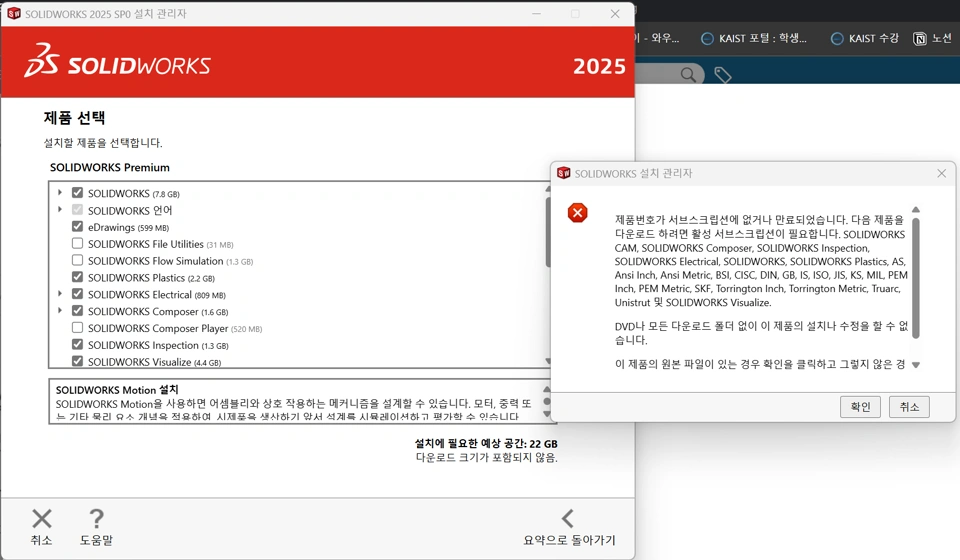This screenshot has width=960, height=560.
Task: Toggle the SOLIDWORKS 언어 checkbox
Action: (77, 209)
